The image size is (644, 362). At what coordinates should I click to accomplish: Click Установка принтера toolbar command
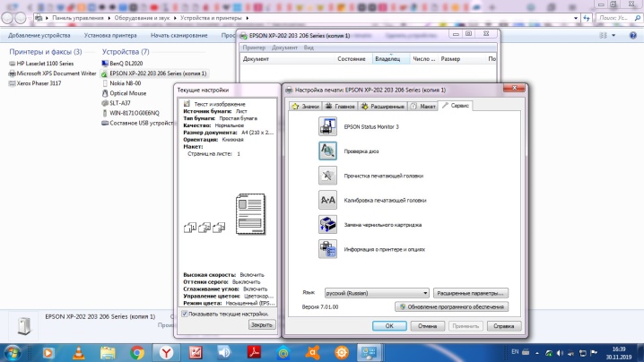(110, 35)
